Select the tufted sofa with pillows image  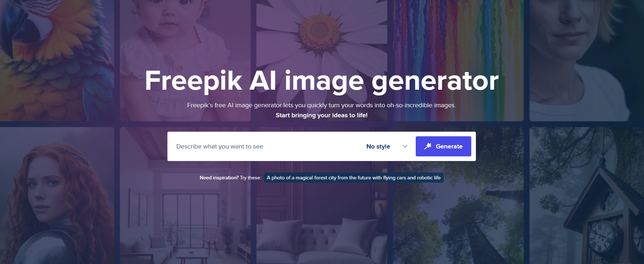tap(321, 230)
